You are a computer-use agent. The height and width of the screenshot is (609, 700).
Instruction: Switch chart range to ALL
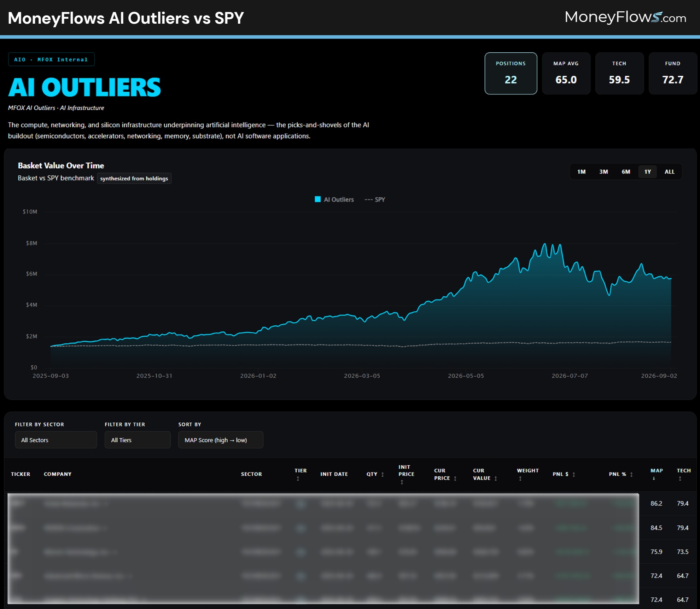coord(669,172)
